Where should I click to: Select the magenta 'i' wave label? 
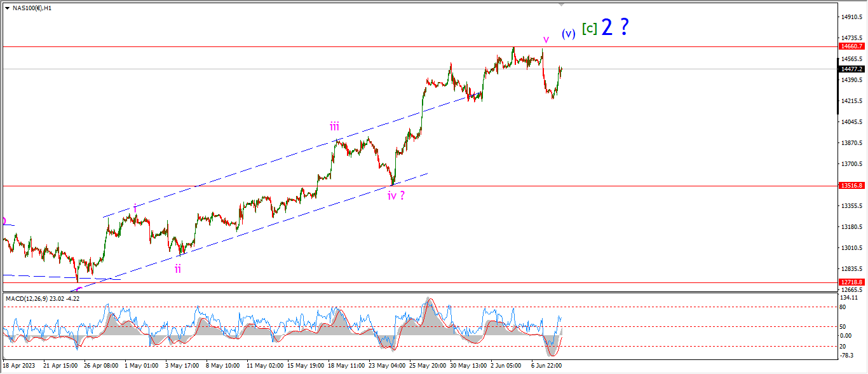pyautogui.click(x=135, y=207)
